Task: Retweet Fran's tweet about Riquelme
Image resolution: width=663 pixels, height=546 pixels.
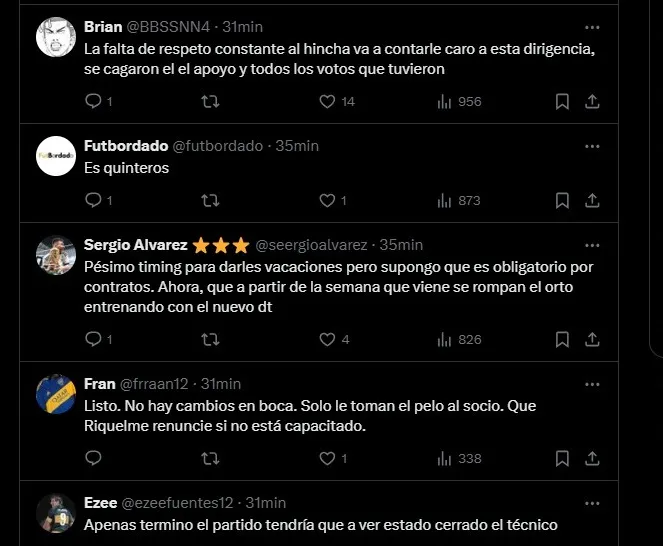Action: click(x=210, y=458)
